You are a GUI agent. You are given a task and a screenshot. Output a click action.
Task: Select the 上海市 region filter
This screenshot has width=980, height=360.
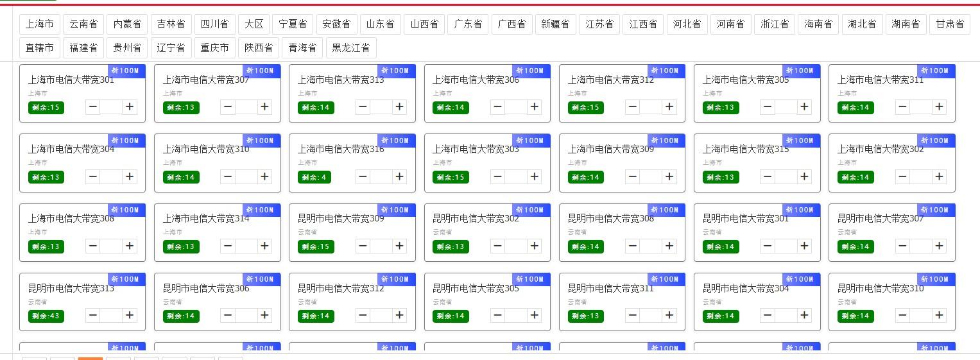tap(40, 24)
